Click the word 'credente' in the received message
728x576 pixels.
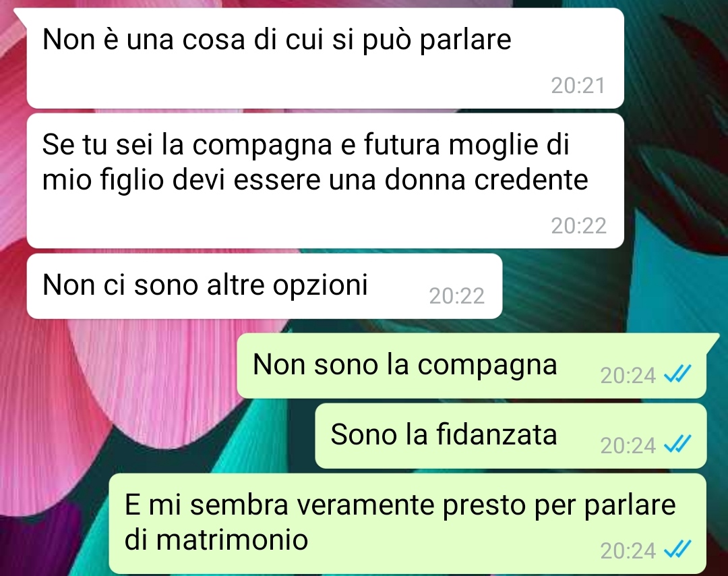coord(531,179)
